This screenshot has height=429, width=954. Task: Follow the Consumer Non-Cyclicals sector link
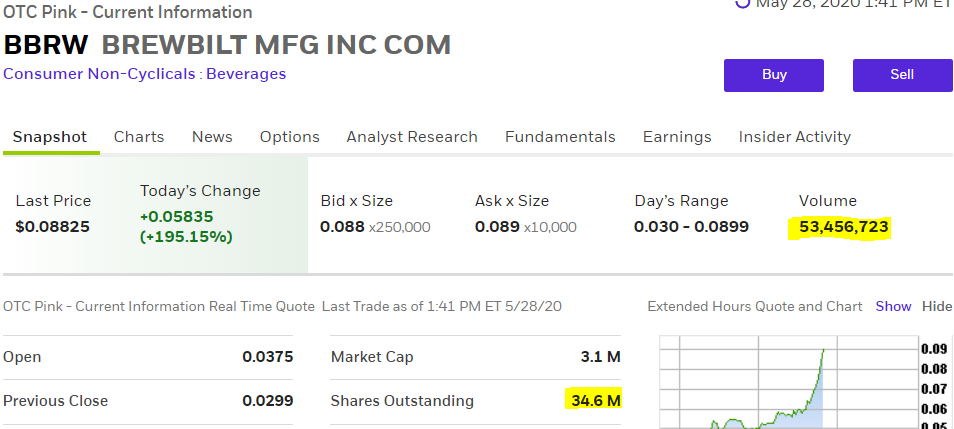point(100,74)
